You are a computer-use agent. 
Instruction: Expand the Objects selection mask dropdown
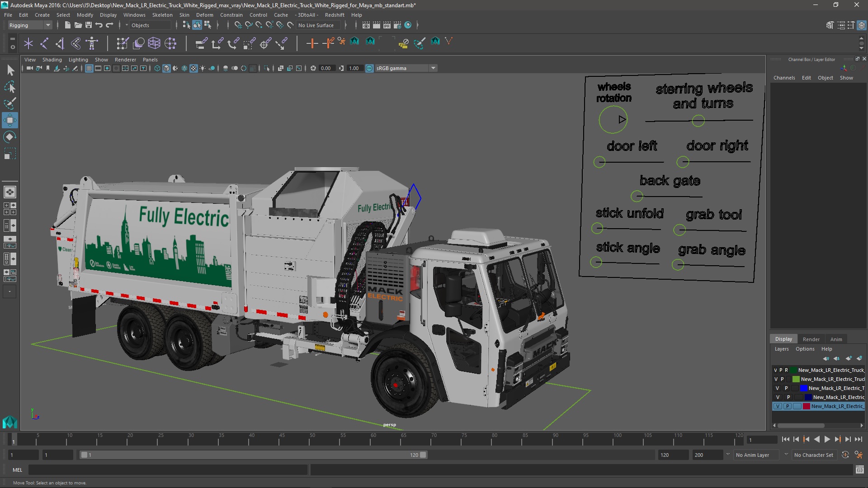pyautogui.click(x=127, y=25)
